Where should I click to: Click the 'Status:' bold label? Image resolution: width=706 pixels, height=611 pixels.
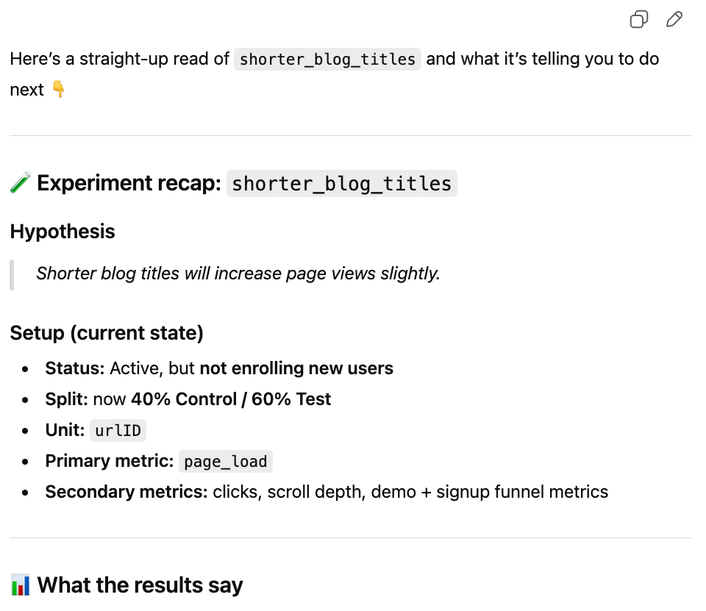click(x=75, y=368)
